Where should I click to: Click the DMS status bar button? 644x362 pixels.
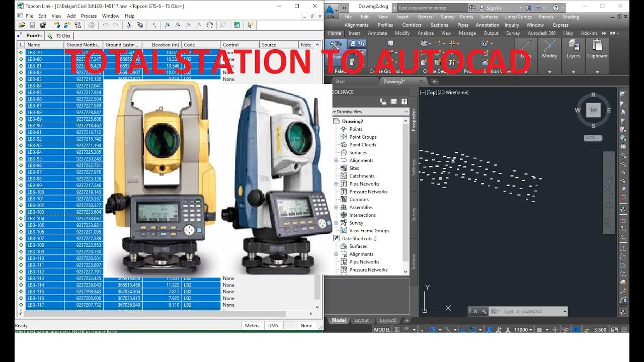pyautogui.click(x=273, y=326)
